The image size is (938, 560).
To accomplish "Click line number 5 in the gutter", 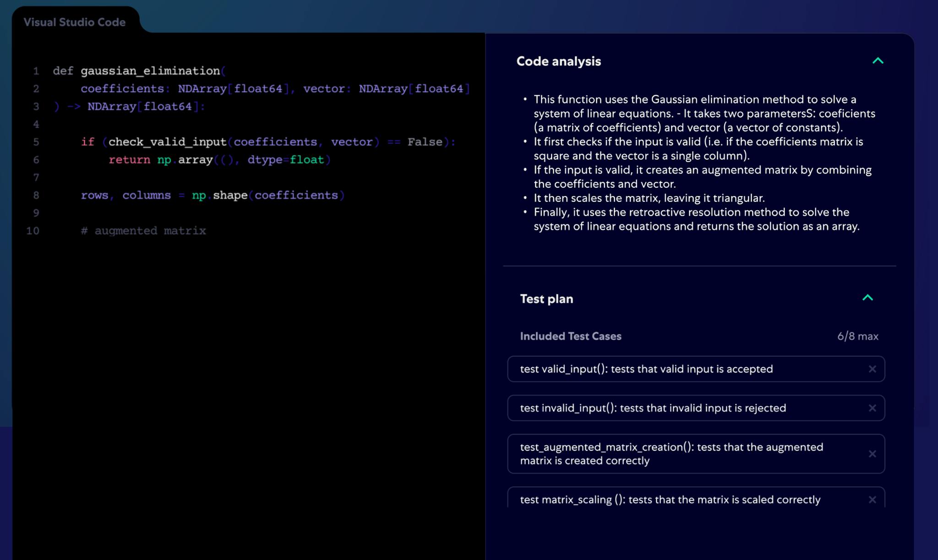I will coord(36,142).
